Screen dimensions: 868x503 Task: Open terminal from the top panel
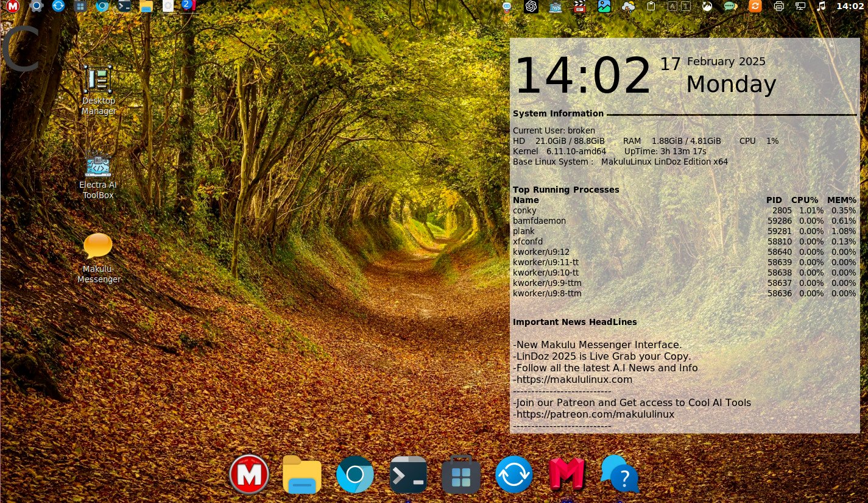(x=124, y=6)
